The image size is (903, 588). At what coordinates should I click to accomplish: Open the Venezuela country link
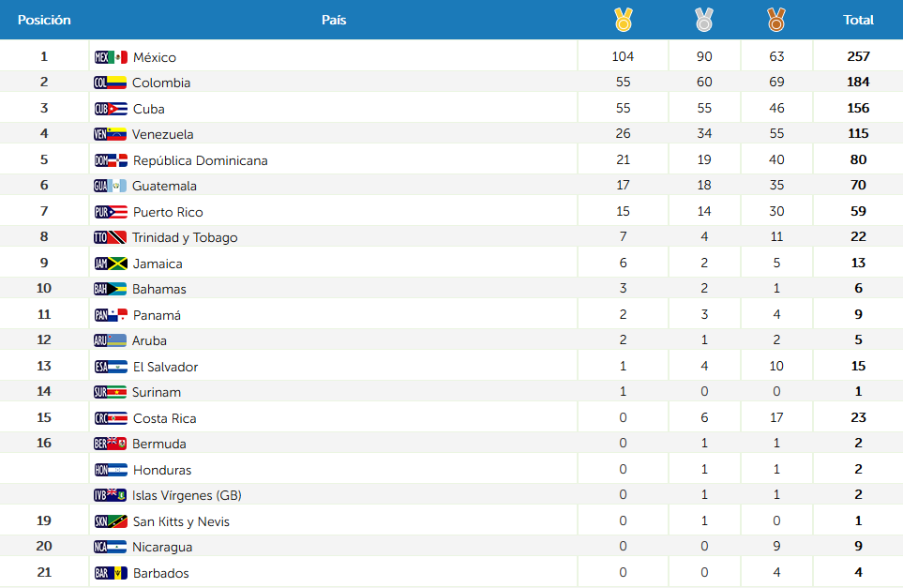click(x=163, y=134)
